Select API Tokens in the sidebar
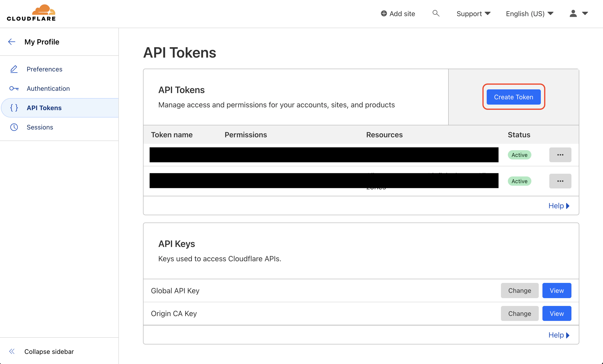Screen dimensions: 603x364 (60, 108)
